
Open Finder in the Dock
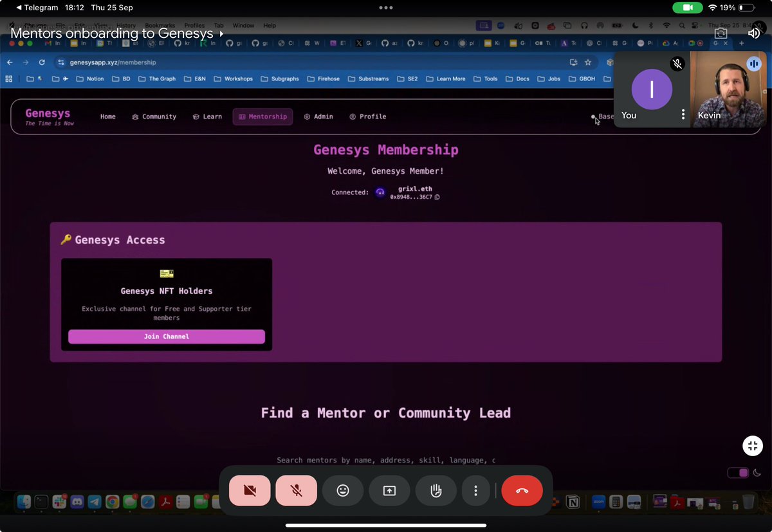(24, 501)
